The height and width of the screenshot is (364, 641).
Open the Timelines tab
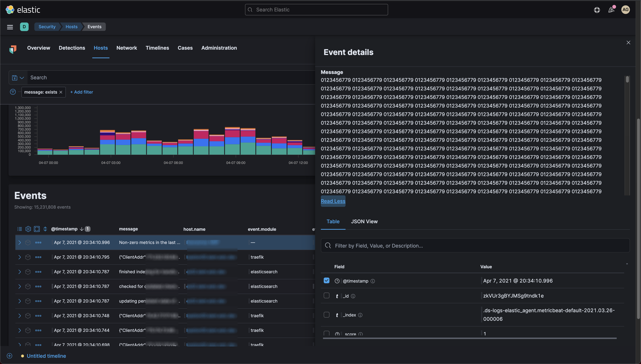pyautogui.click(x=157, y=48)
